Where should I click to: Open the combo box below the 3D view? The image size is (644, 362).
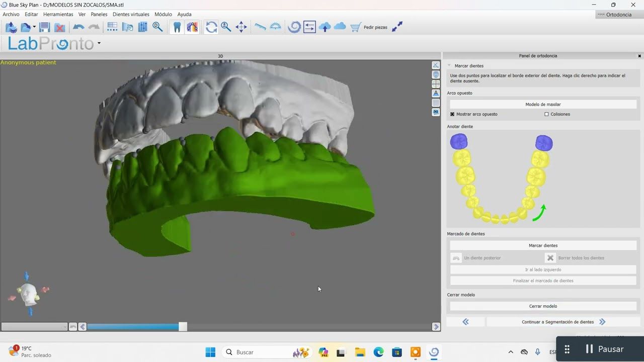pyautogui.click(x=34, y=327)
